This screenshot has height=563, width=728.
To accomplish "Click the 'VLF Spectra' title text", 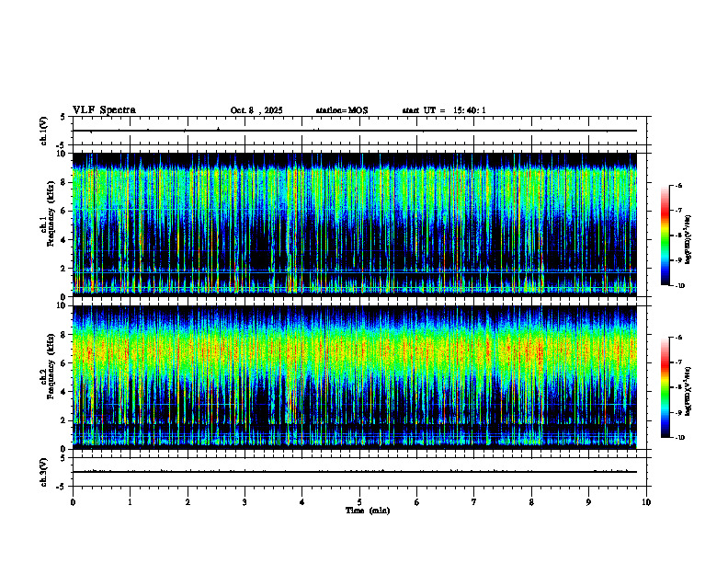I will (104, 110).
